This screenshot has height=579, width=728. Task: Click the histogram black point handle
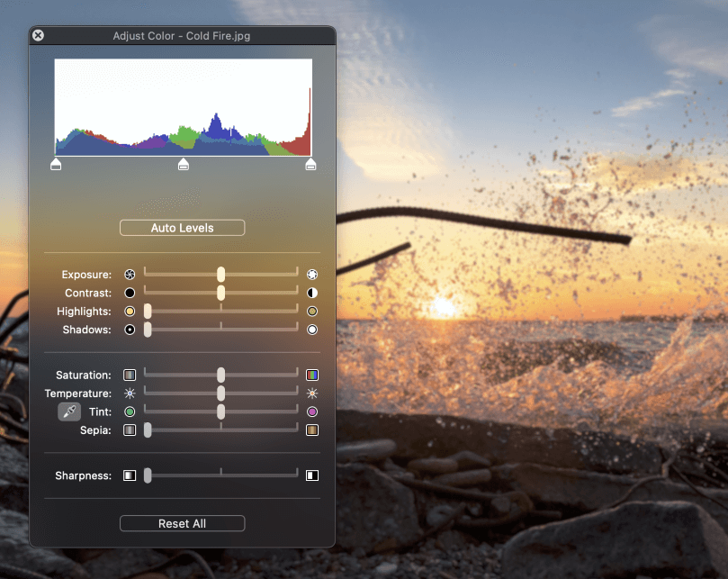tap(56, 164)
